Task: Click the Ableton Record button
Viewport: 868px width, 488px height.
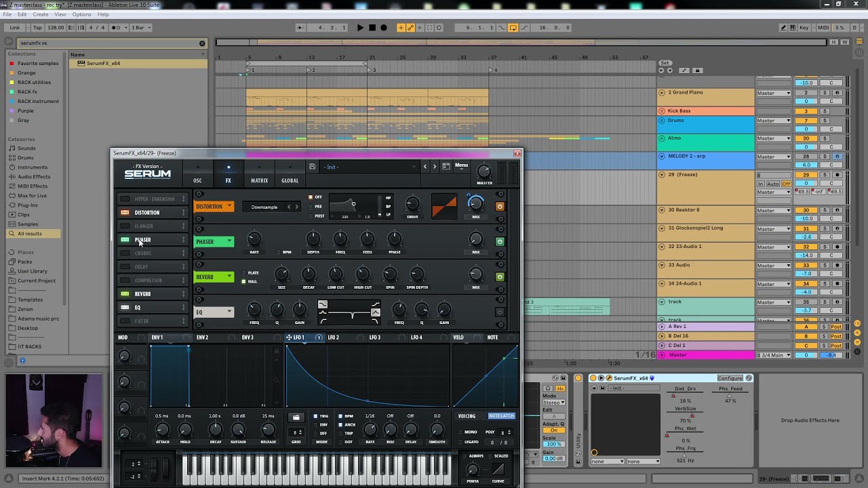Action: (383, 28)
